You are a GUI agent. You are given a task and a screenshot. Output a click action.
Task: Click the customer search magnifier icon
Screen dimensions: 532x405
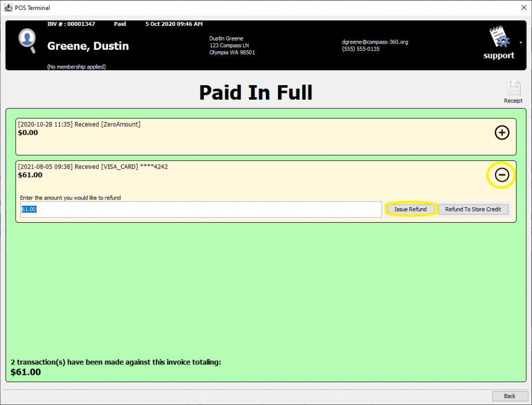point(27,40)
